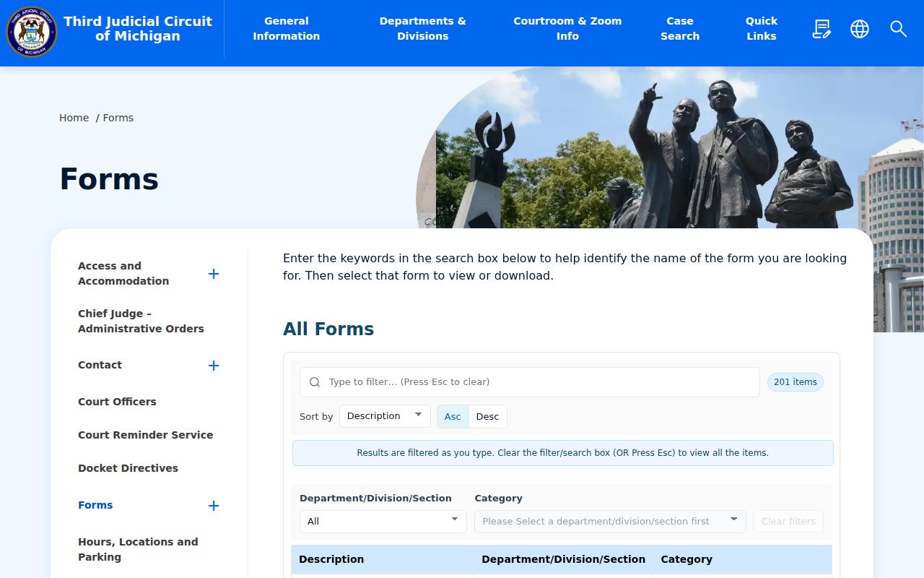
Task: Click Forms in the breadcrumb
Action: coord(118,118)
